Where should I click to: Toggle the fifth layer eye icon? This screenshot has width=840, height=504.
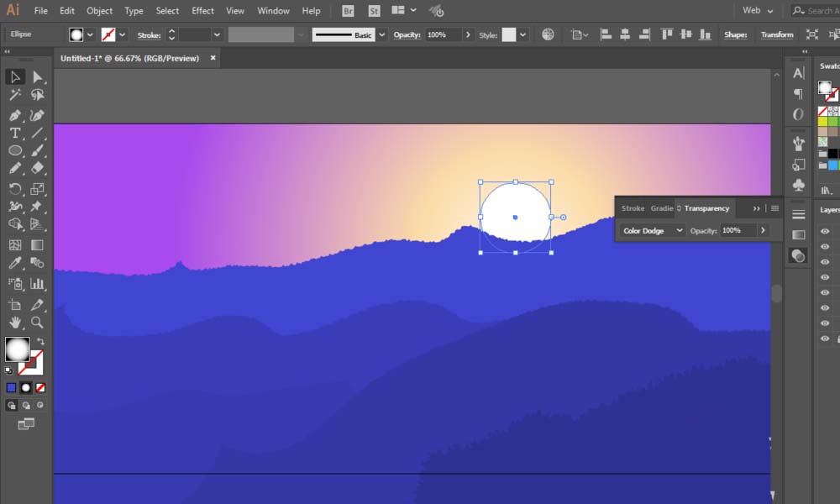(x=825, y=292)
